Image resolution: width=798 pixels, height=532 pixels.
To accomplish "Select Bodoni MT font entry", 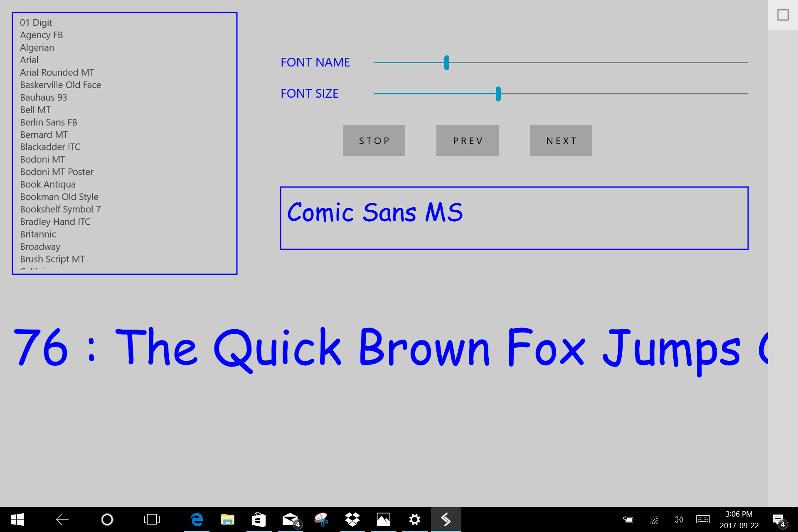I will 42,159.
